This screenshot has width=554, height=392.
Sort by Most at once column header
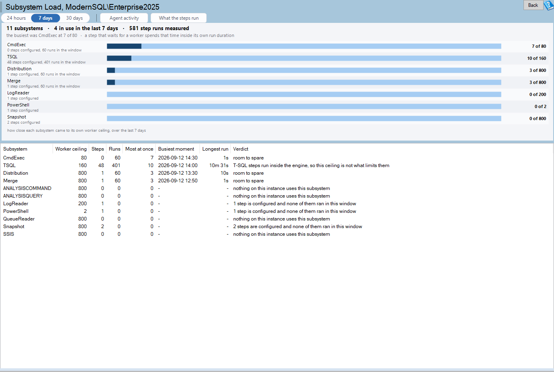139,149
